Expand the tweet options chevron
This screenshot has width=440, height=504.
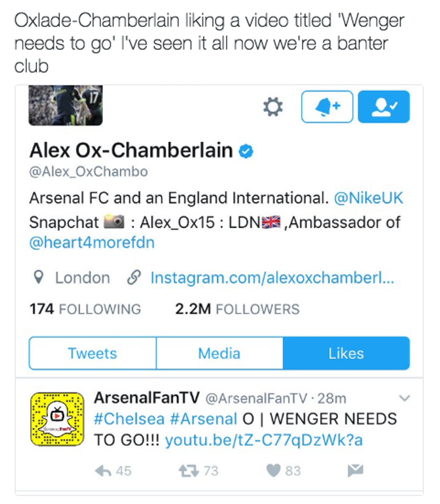tap(405, 398)
